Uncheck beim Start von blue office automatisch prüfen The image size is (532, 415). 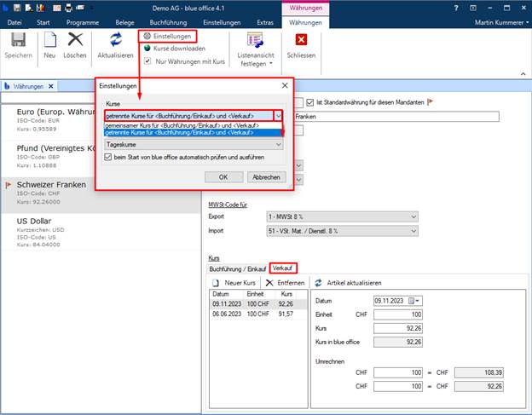point(108,158)
